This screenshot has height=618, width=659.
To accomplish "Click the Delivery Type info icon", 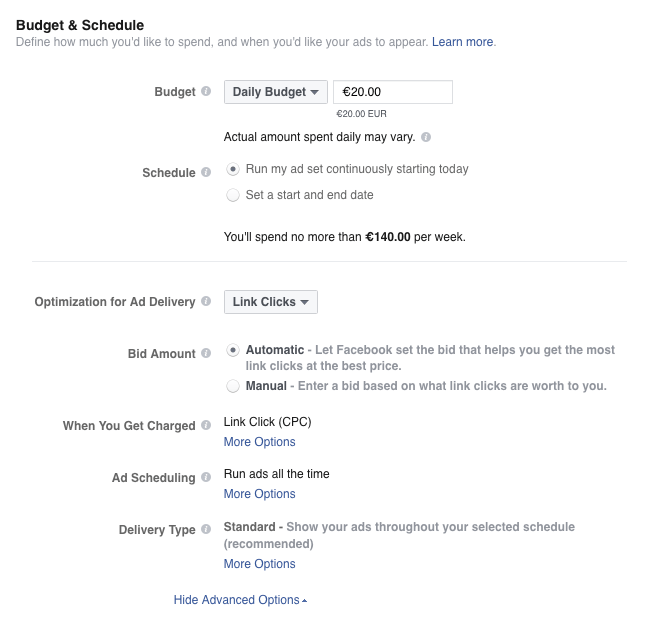I will coord(206,529).
